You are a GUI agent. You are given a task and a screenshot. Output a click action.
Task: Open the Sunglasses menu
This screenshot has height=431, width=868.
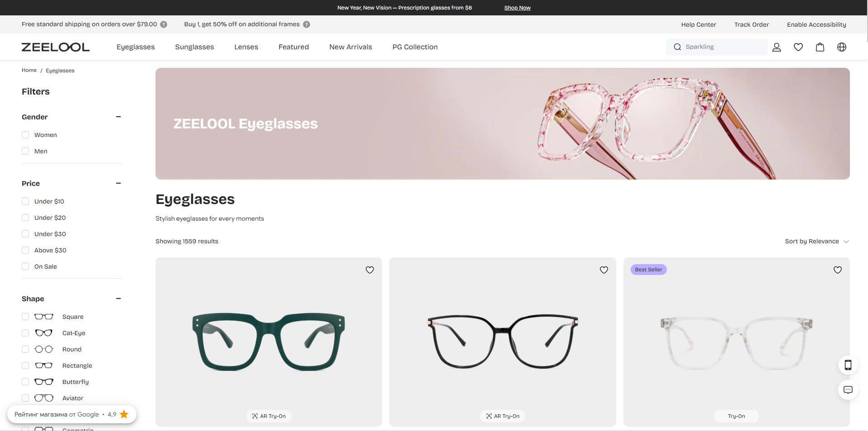(x=194, y=47)
